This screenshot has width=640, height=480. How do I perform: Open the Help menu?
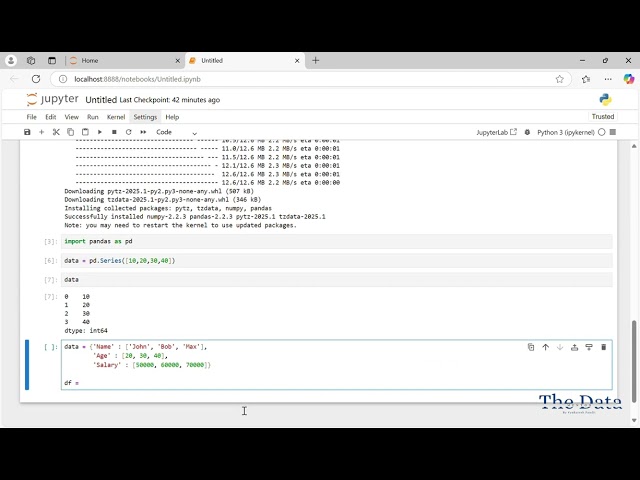(x=172, y=117)
